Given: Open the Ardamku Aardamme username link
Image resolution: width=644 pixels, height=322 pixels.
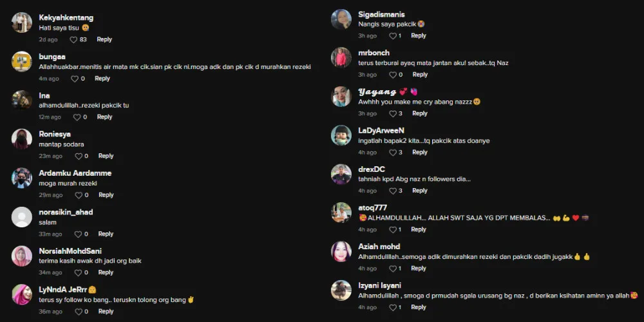Looking at the screenshot, I should (75, 173).
